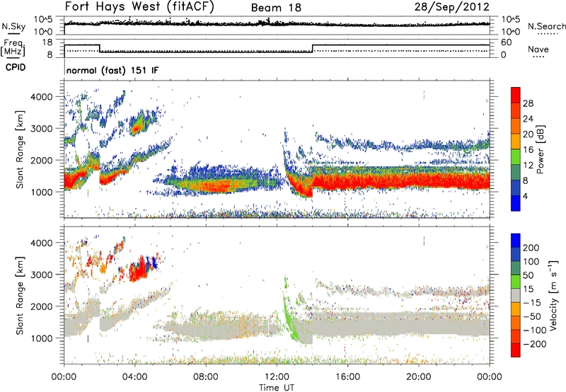This screenshot has height=392, width=566.
Task: Click the 'Freq. [MHz]' axis label
Action: point(13,48)
